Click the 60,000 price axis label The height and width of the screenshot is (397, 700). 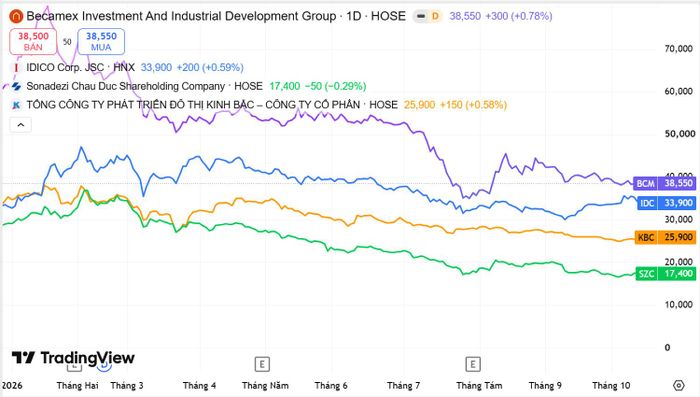(x=679, y=92)
